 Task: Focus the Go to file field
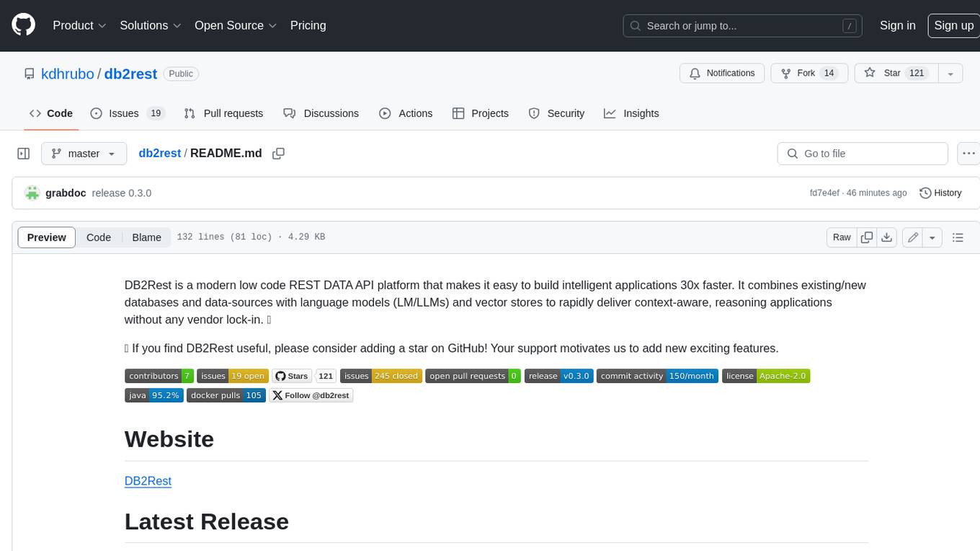point(863,154)
